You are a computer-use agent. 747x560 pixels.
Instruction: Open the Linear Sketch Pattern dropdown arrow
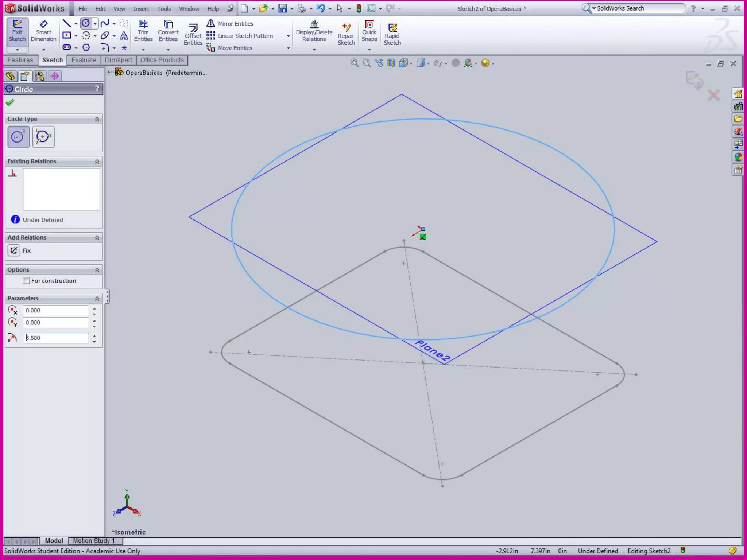[x=288, y=36]
